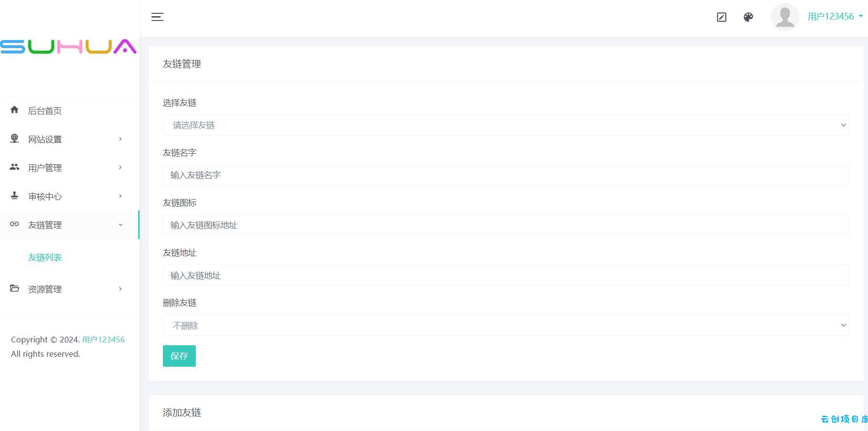The height and width of the screenshot is (431, 868).
Task: Click the edit pencil icon in header
Action: pos(721,17)
